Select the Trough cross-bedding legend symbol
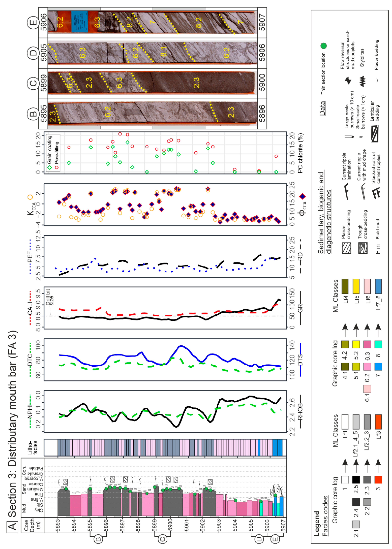 (x=363, y=248)
